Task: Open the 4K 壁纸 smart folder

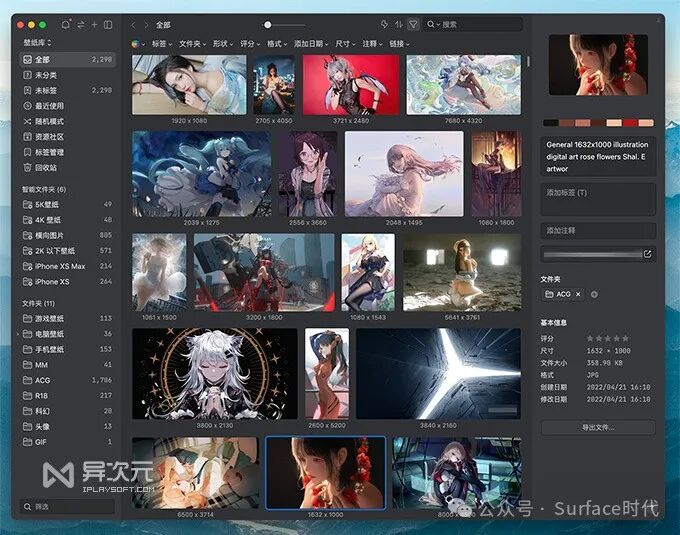Action: [x=68, y=220]
